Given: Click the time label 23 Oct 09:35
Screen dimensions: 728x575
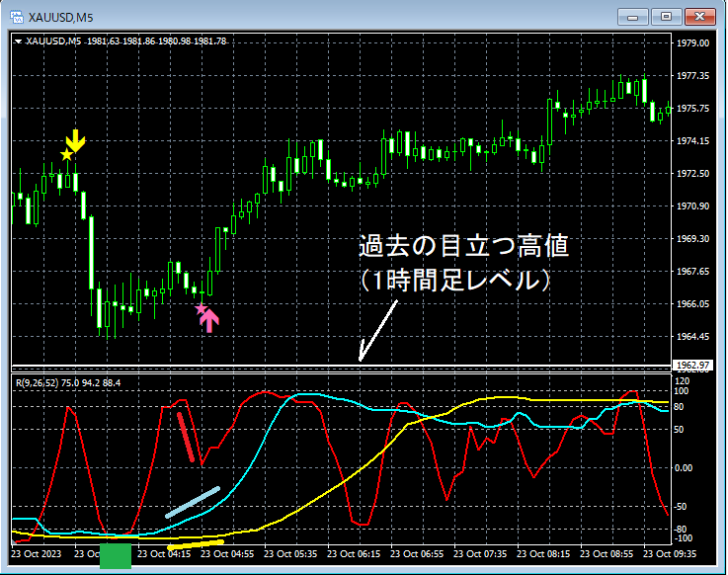Looking at the screenshot, I should click(670, 553).
